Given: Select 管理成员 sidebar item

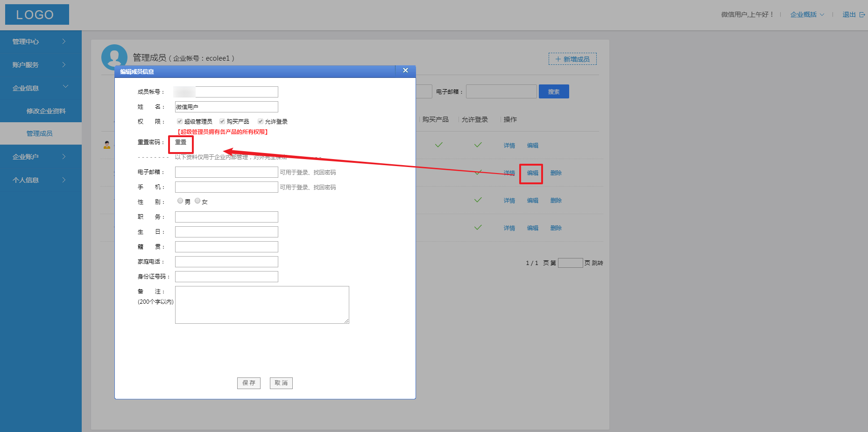Looking at the screenshot, I should 40,133.
